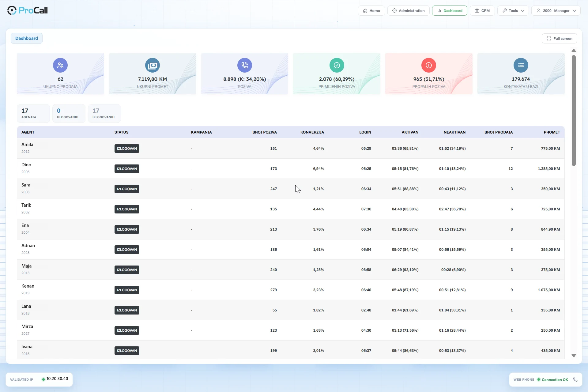Select the 17 Izlogovanih filter

coord(104,113)
